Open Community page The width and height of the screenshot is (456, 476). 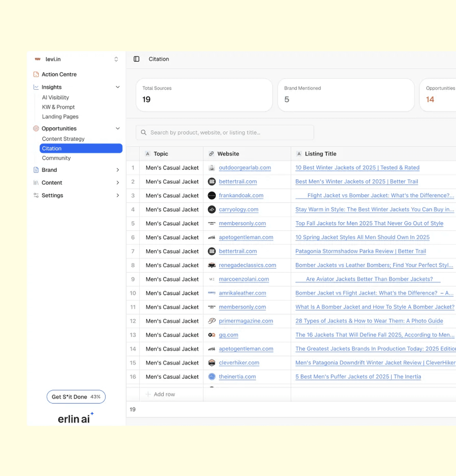(56, 158)
